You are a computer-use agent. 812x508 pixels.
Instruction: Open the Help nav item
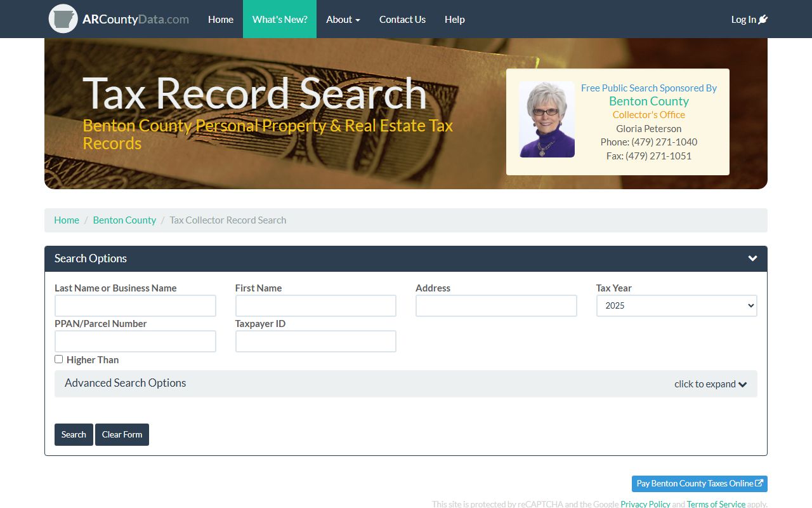point(455,19)
